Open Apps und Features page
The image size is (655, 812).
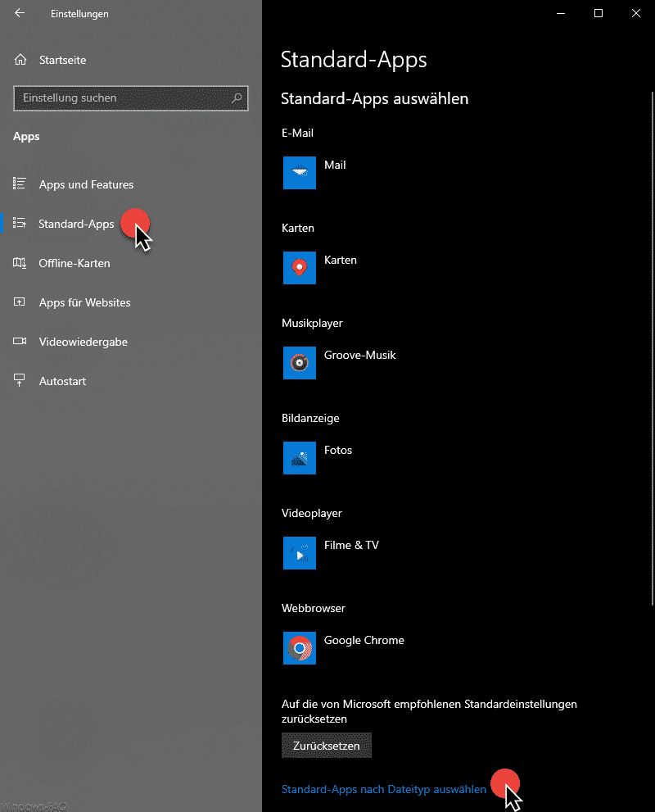86,184
